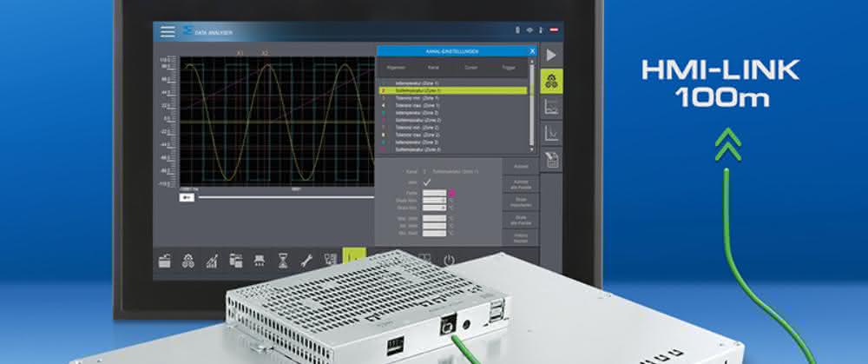The height and width of the screenshot is (364, 868).
Task: Close the Kanal-Einstellungen dialog
Action: (x=532, y=51)
